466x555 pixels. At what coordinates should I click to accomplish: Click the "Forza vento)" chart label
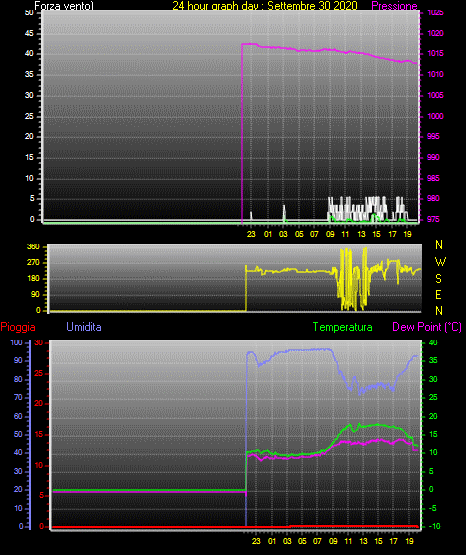click(x=64, y=5)
